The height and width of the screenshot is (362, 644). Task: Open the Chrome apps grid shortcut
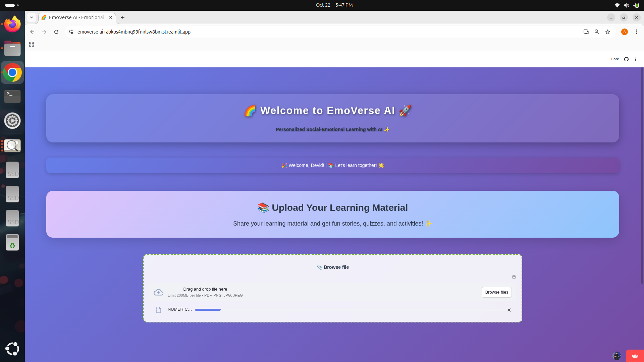32,44
